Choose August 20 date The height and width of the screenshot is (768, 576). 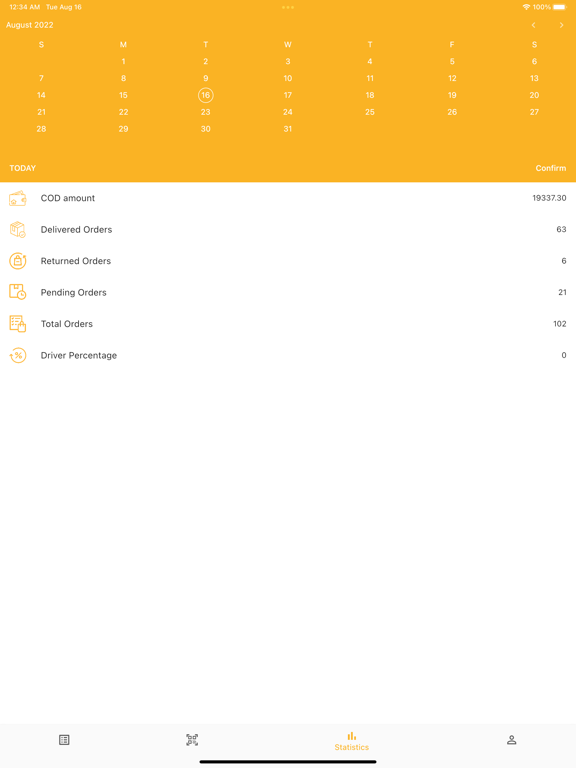coord(534,95)
